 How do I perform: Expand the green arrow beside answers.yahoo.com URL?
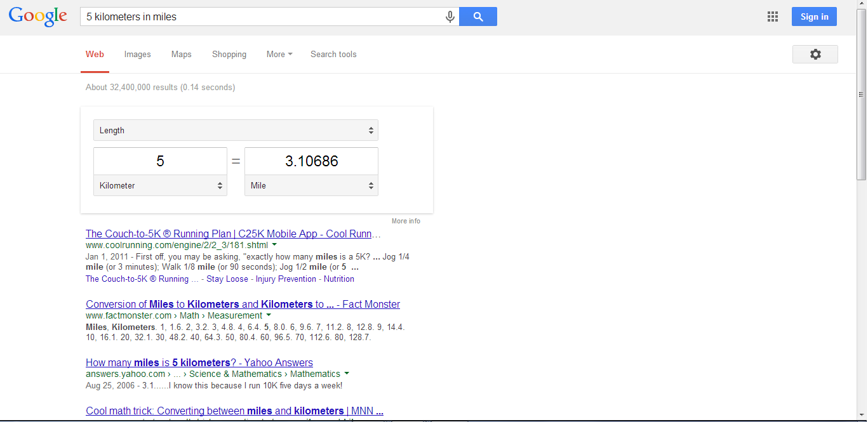347,374
